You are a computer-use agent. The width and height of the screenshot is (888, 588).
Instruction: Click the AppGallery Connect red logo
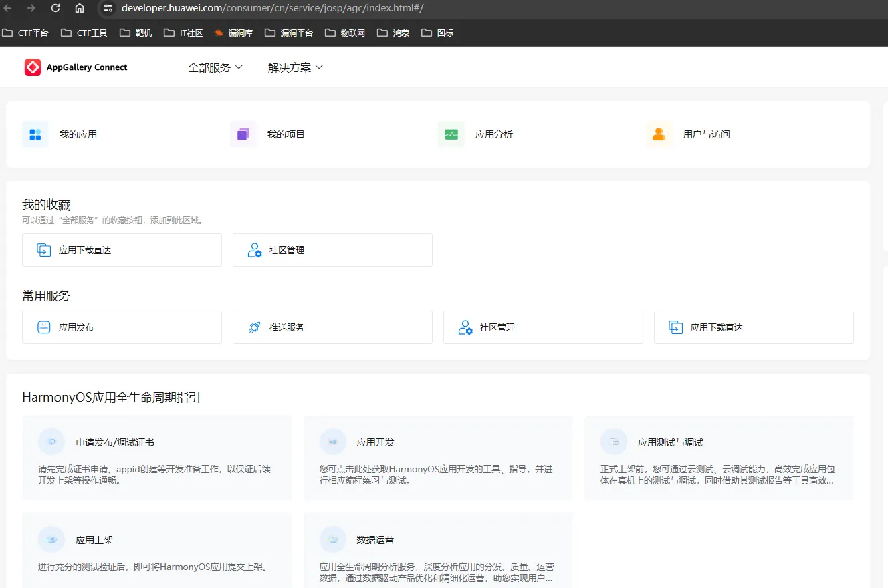click(x=33, y=67)
